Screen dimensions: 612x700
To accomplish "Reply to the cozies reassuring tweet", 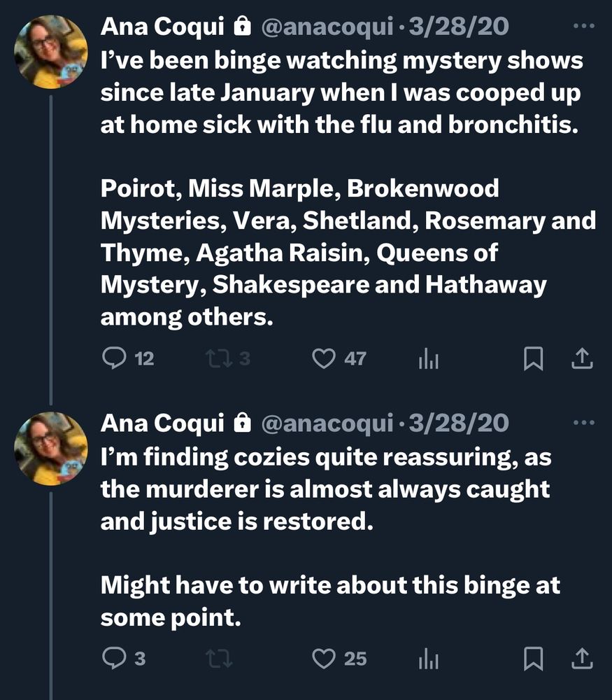I will (114, 659).
